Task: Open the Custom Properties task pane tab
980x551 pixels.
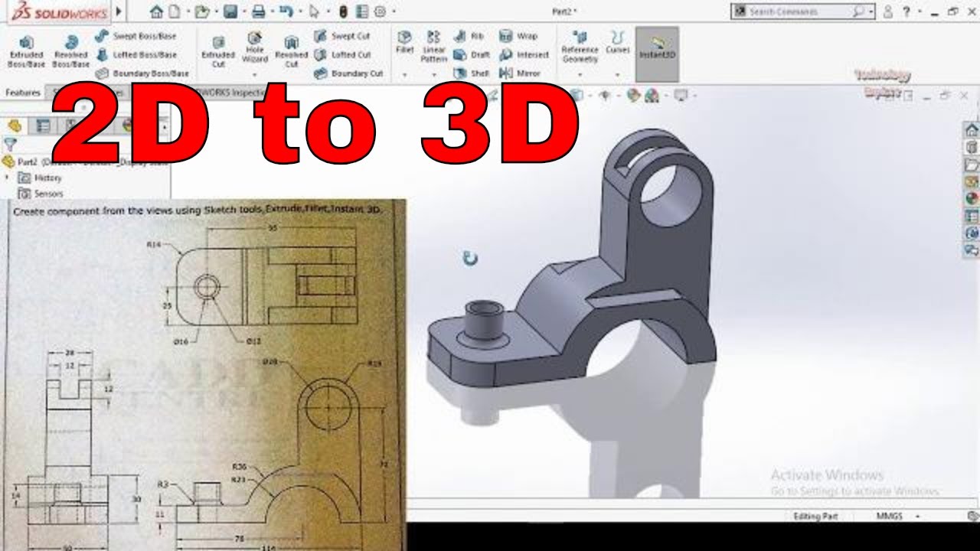Action: click(x=972, y=216)
